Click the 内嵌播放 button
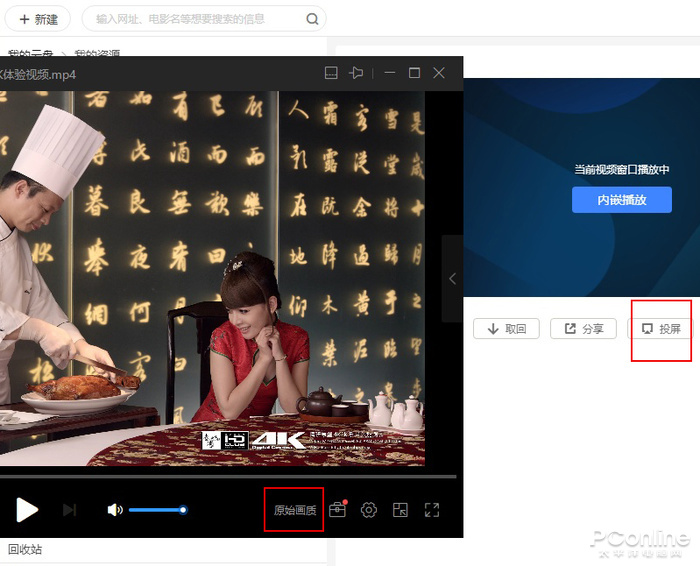The width and height of the screenshot is (700, 566). (621, 200)
